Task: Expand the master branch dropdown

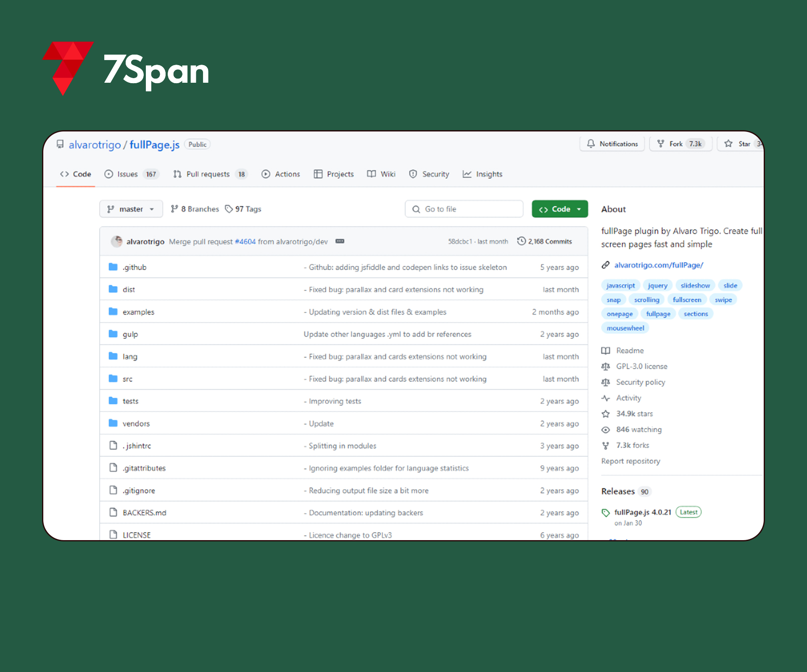Action: (x=131, y=209)
